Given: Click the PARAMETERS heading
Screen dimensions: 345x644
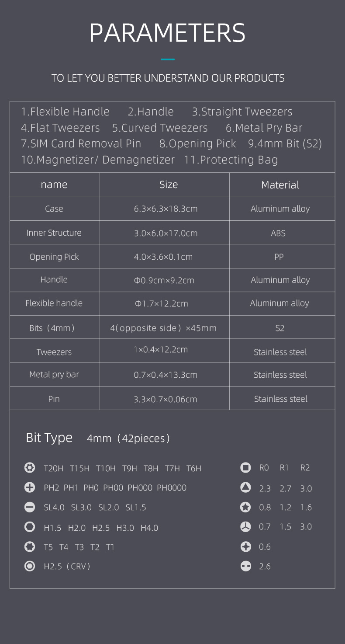Looking at the screenshot, I should pos(168,33).
